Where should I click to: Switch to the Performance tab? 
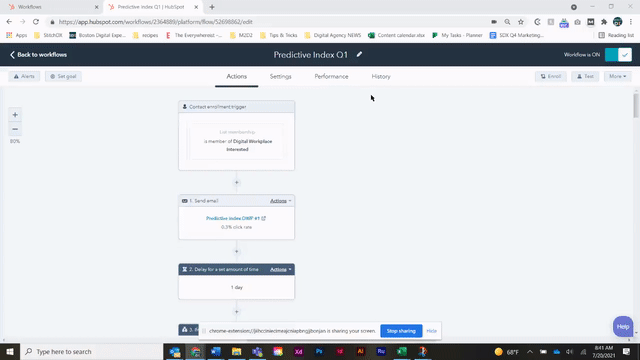331,76
